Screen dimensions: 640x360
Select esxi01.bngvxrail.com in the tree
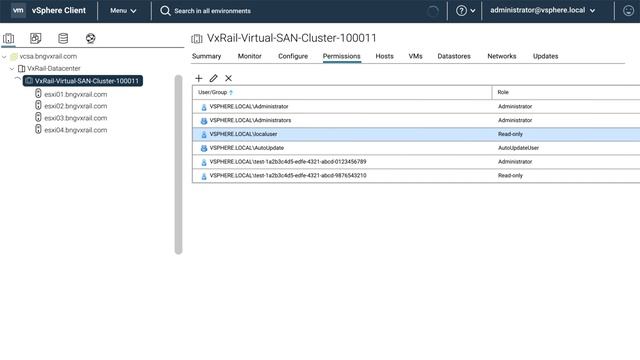pyautogui.click(x=76, y=94)
